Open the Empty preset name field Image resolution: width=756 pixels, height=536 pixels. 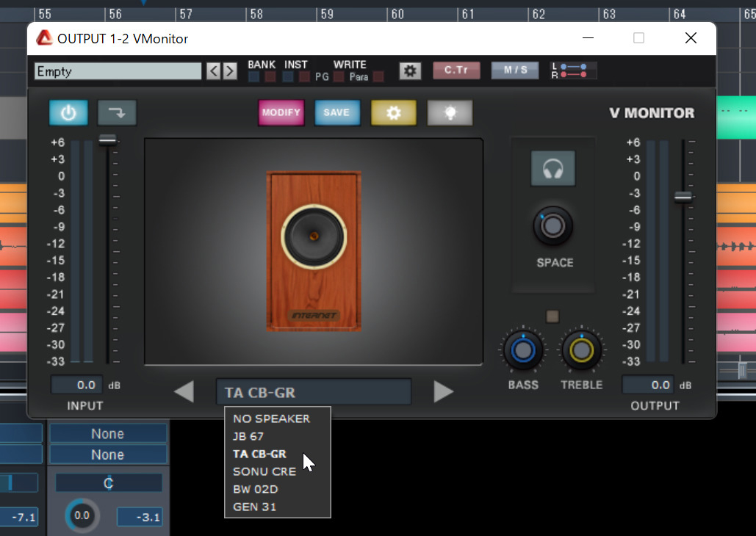[118, 71]
